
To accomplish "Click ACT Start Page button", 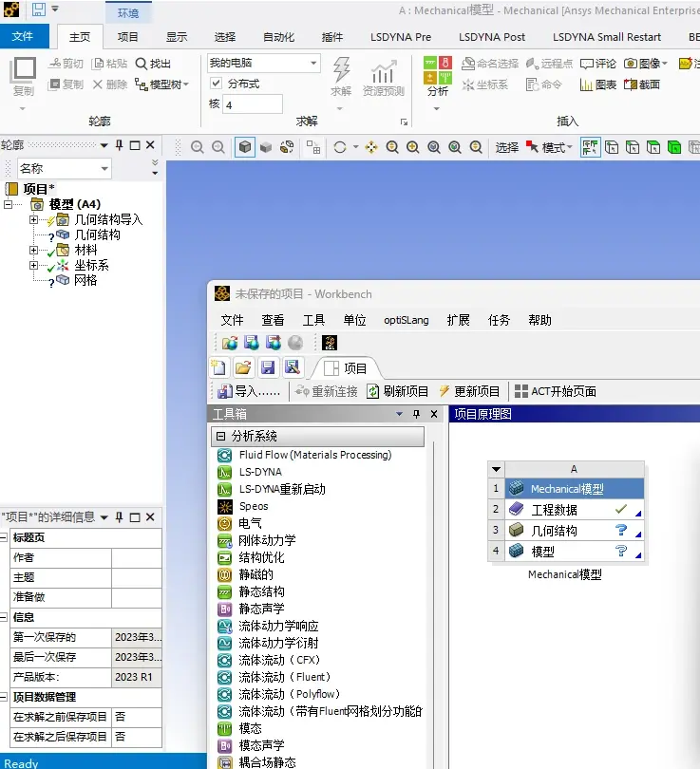I will point(556,391).
